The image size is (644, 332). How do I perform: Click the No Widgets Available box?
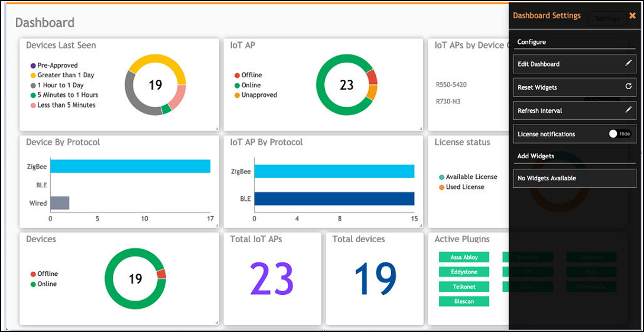(x=575, y=178)
